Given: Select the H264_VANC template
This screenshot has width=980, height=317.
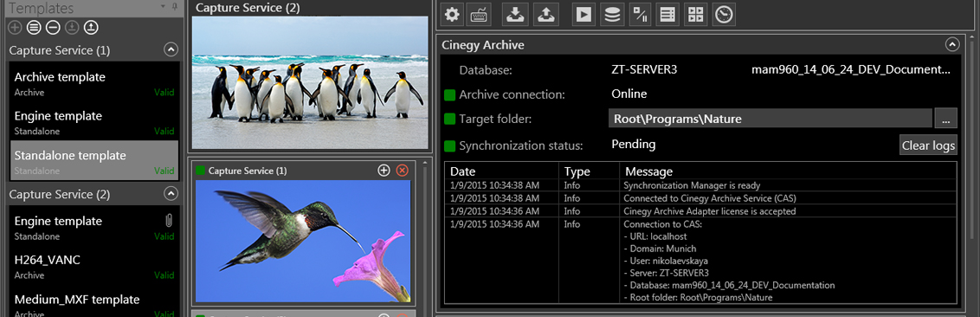Looking at the screenshot, I should 94,266.
